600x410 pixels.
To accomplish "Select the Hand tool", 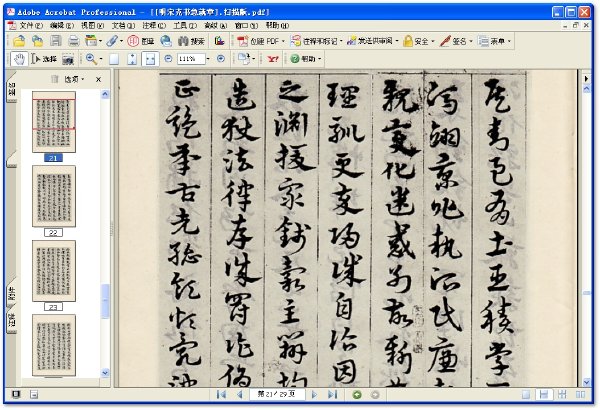I will click(x=19, y=59).
